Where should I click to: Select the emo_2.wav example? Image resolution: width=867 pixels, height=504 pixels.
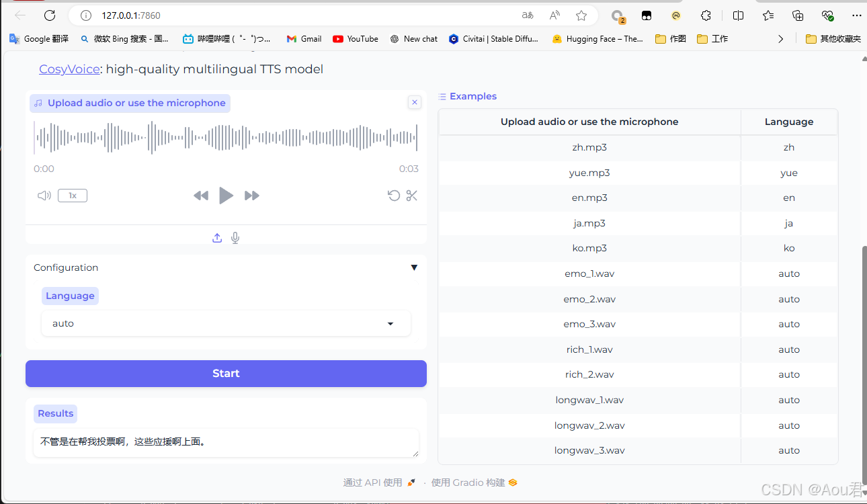pyautogui.click(x=589, y=299)
